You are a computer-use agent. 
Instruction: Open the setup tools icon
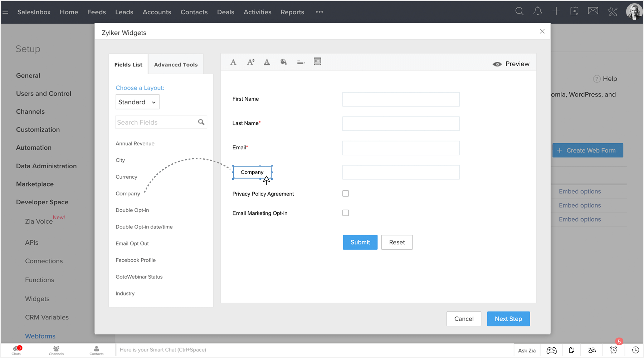point(613,12)
